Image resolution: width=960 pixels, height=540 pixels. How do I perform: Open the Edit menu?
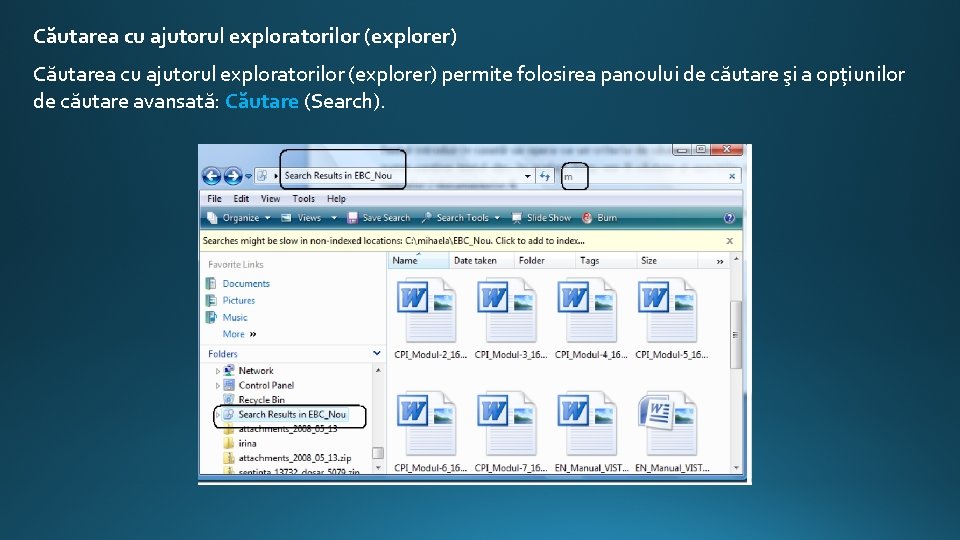(241, 199)
